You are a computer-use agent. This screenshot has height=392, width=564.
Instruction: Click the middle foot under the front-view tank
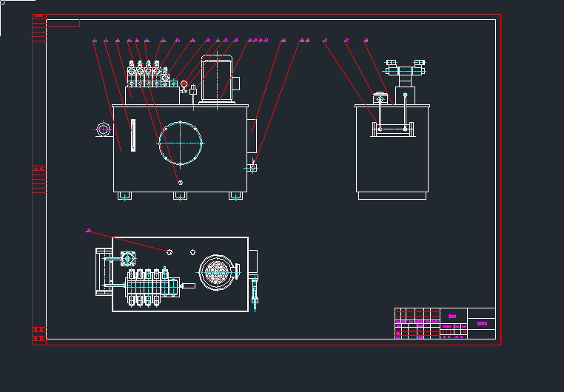click(181, 196)
